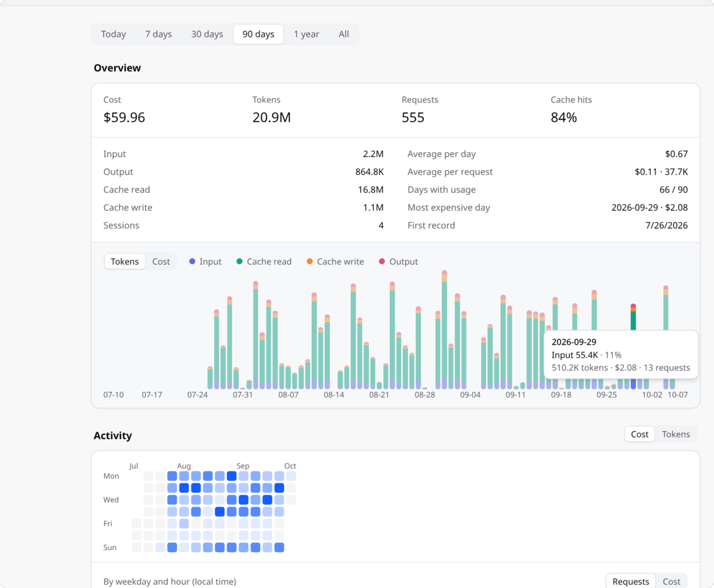Toggle the Output legend entry

[398, 262]
